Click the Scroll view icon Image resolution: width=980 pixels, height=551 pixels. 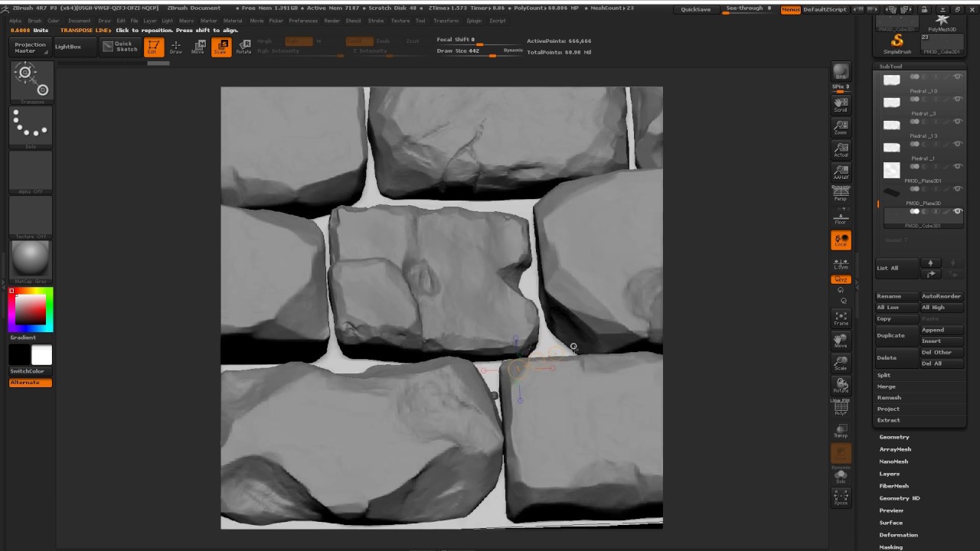tap(841, 105)
